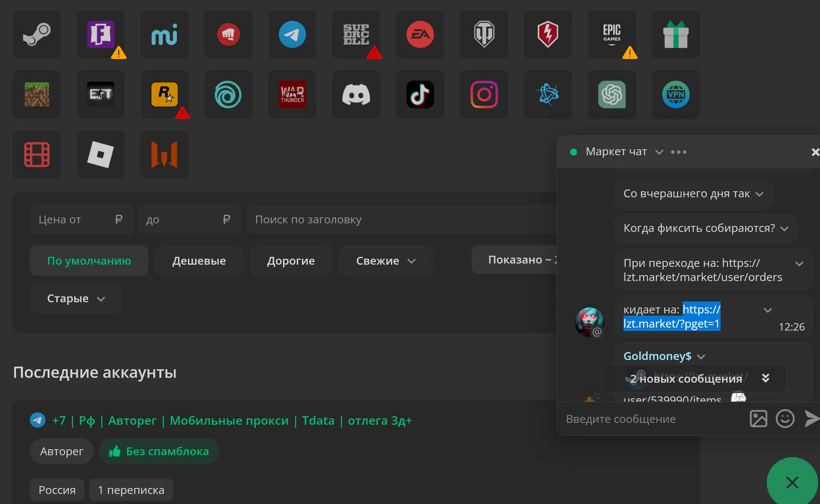
Task: Select the TikTok category icon
Action: pyautogui.click(x=420, y=95)
